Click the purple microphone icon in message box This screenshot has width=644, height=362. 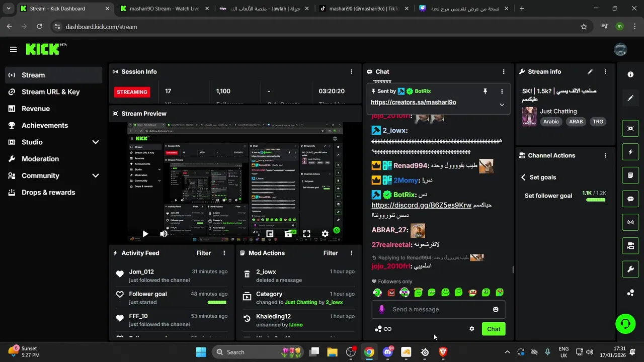click(x=382, y=309)
